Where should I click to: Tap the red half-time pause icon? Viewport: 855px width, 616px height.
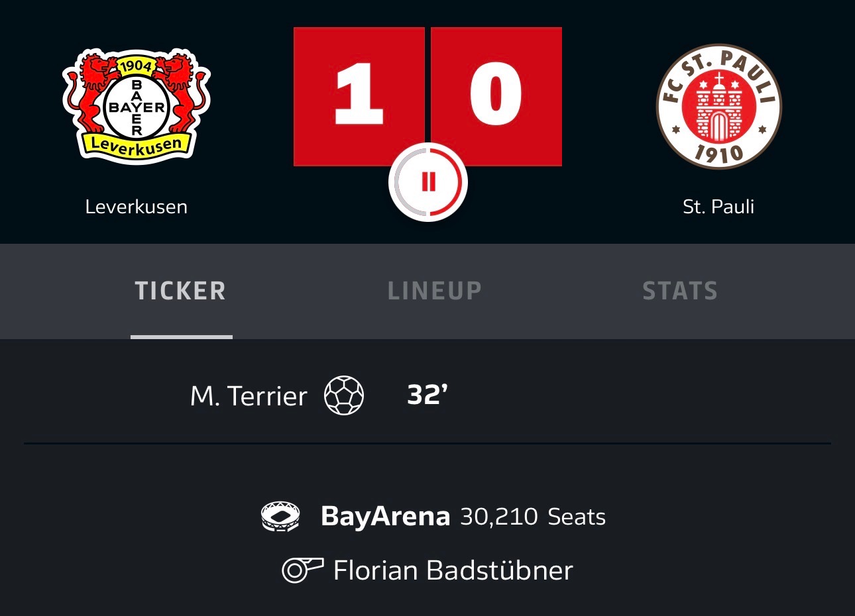coord(428,181)
